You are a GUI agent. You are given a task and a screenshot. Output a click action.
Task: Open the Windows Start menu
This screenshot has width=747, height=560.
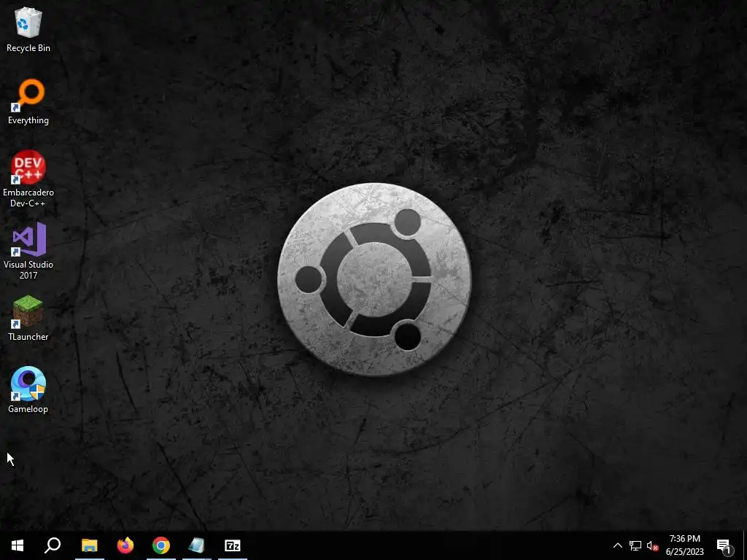(18, 545)
